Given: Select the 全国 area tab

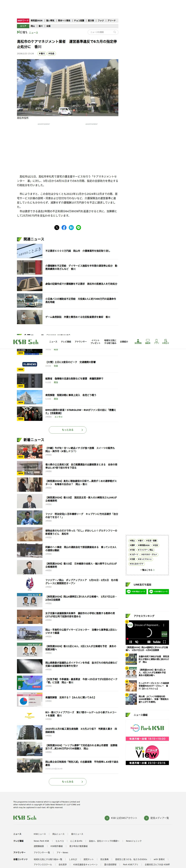Looking at the screenshot, I should click(x=48, y=26).
